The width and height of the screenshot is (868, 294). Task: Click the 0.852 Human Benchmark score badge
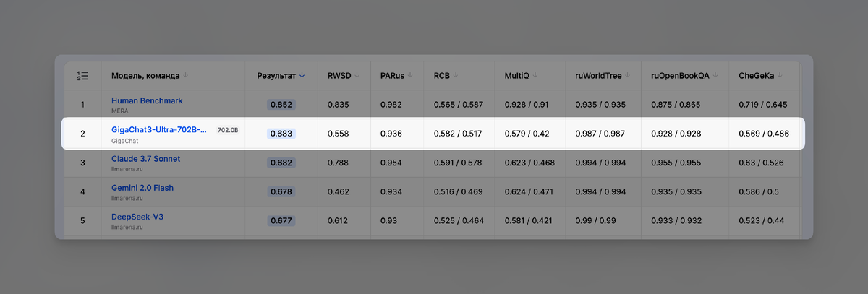281,105
